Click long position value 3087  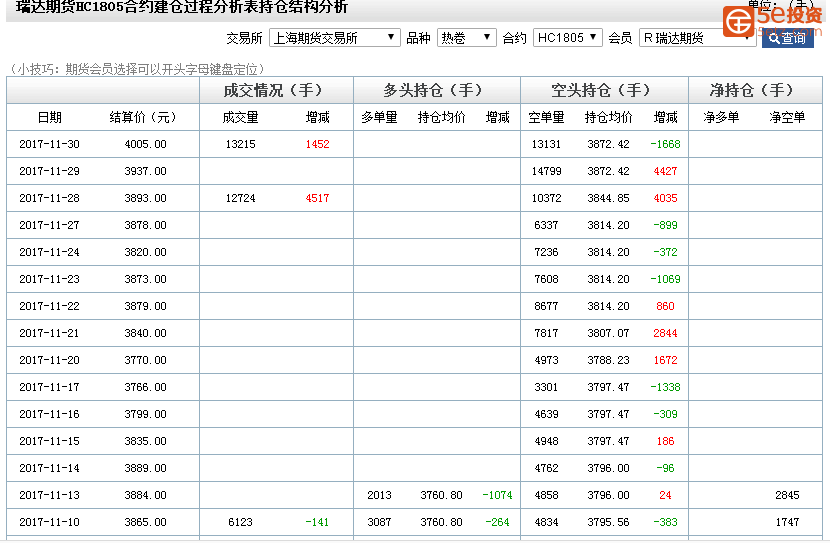pos(379,522)
